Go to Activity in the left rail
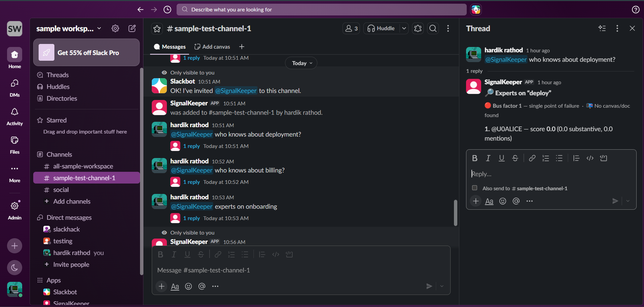Viewport: 644px width, 307px height. point(14,116)
